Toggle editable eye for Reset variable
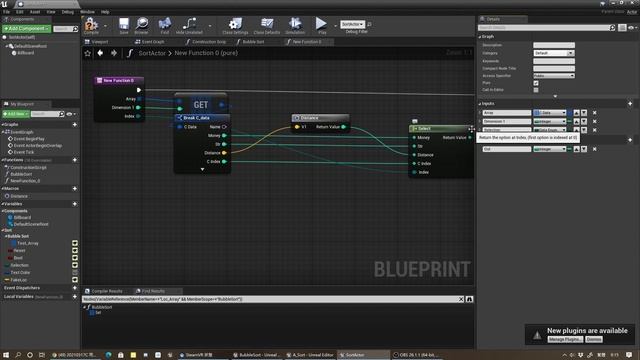640x360 pixels. pos(75,251)
